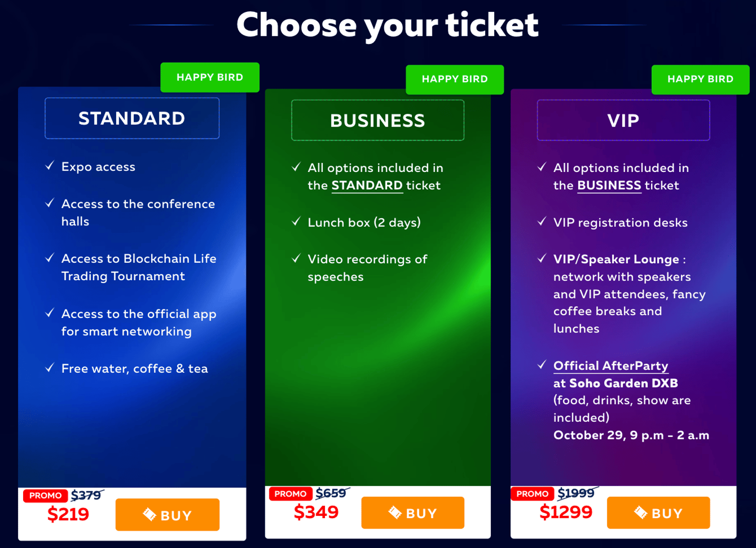Click the checkmark beside Lunch box (2 days)
This screenshot has height=548, width=756.
(x=296, y=221)
